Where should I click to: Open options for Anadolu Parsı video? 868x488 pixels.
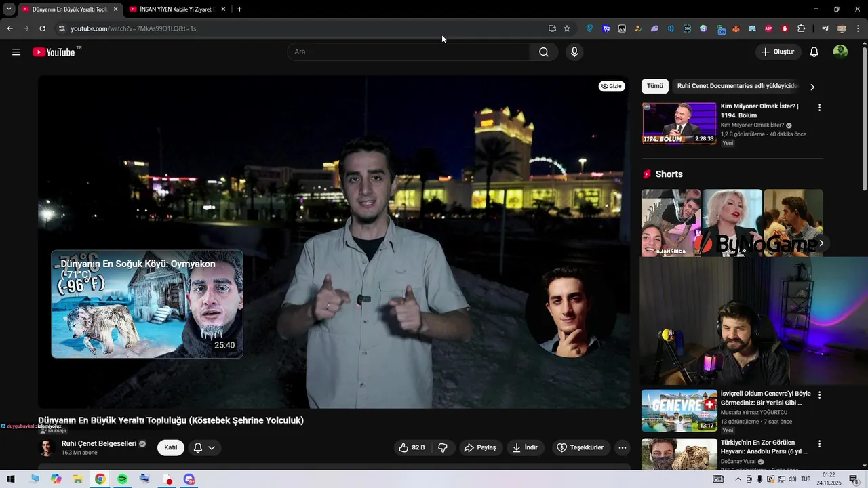coord(819,444)
